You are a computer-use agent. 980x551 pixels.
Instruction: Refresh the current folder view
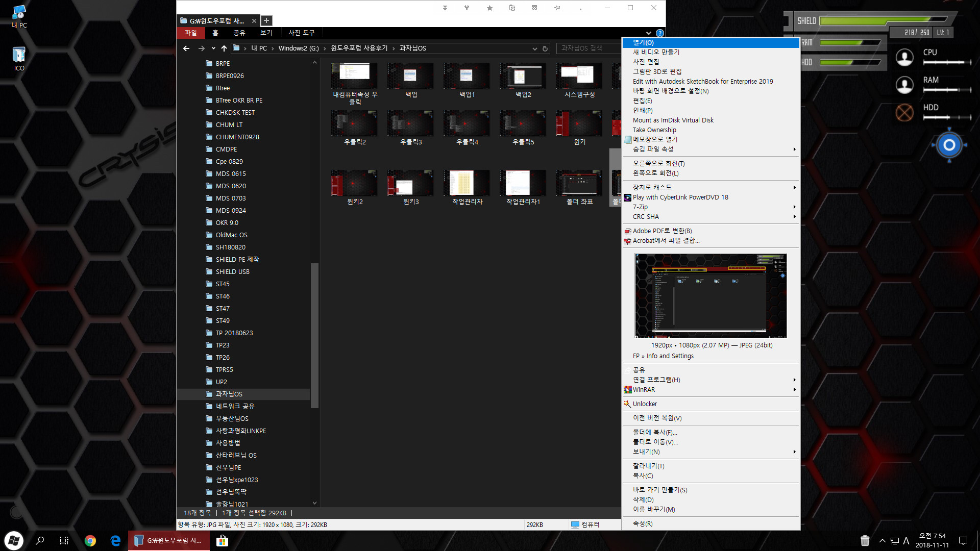point(545,48)
